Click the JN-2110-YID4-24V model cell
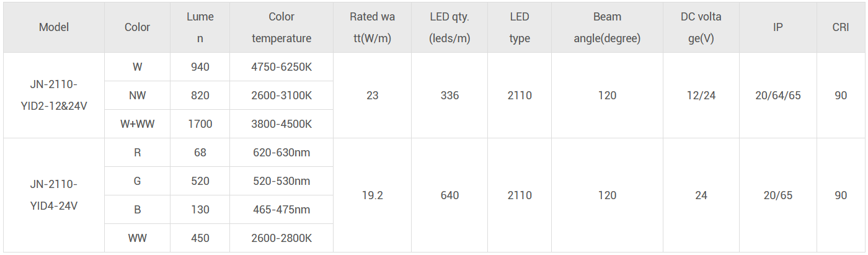868x255 pixels. click(x=54, y=195)
